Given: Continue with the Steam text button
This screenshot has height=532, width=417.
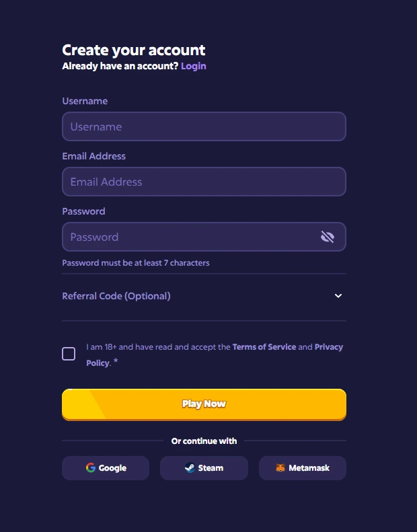Looking at the screenshot, I should click(211, 468).
